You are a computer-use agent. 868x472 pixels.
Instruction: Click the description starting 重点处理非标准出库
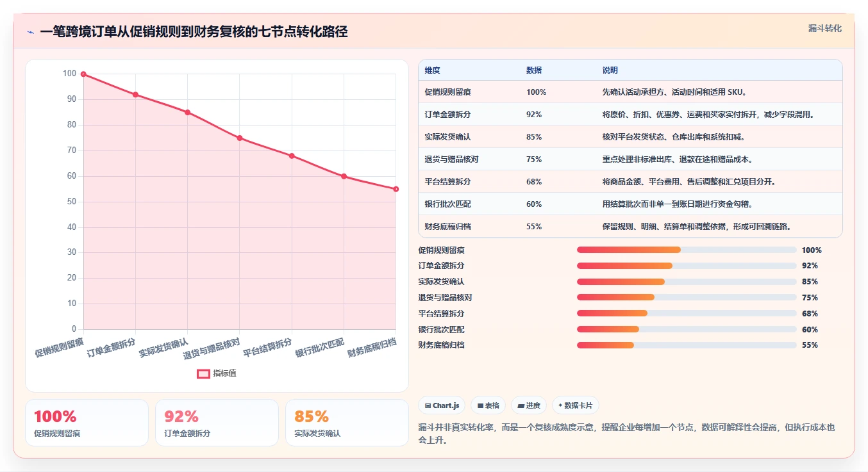678,159
